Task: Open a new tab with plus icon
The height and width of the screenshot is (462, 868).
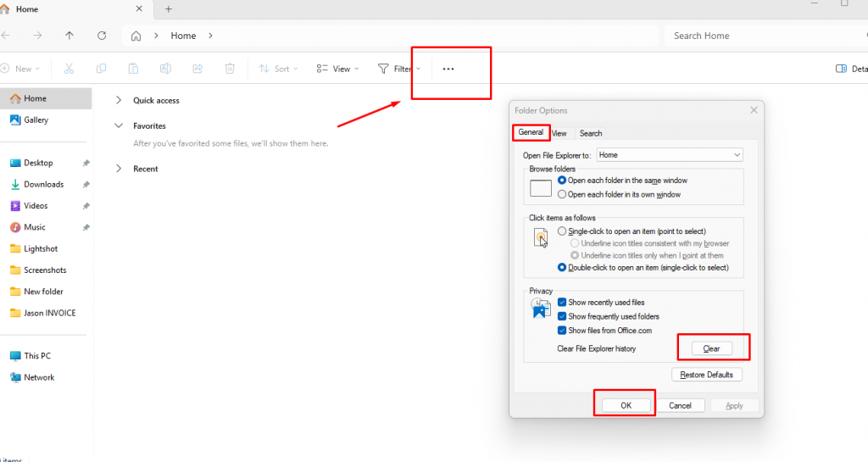Action: (x=169, y=8)
